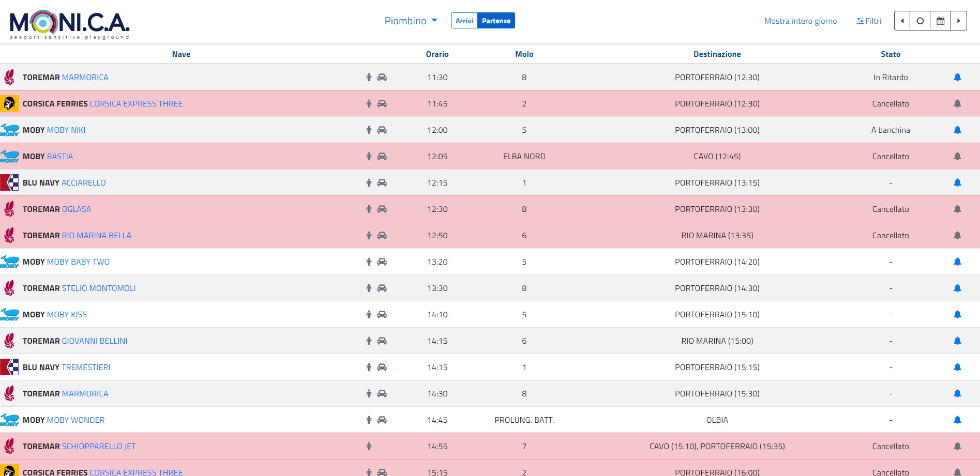Screen dimensions: 980x476
Task: Open MOBY BABY TWO ship link
Action: 79,262
